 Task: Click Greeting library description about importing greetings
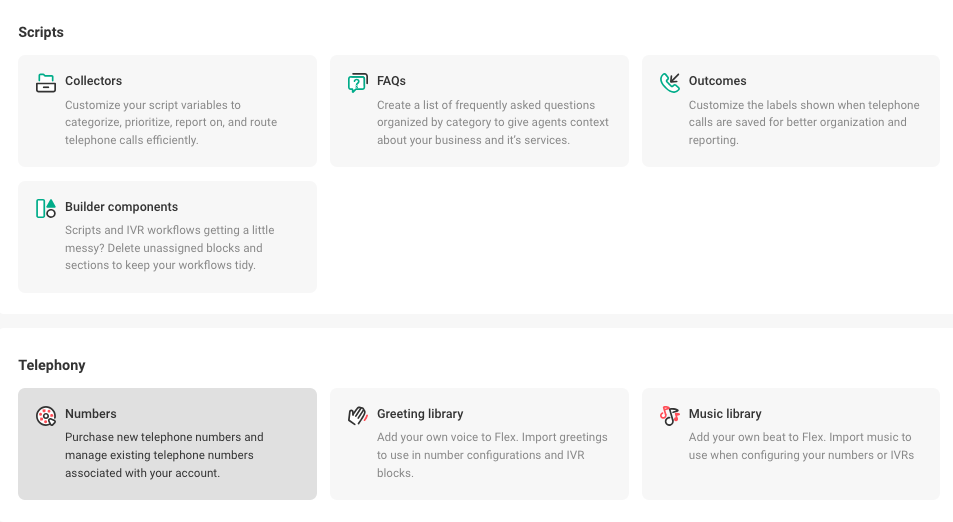(x=492, y=455)
